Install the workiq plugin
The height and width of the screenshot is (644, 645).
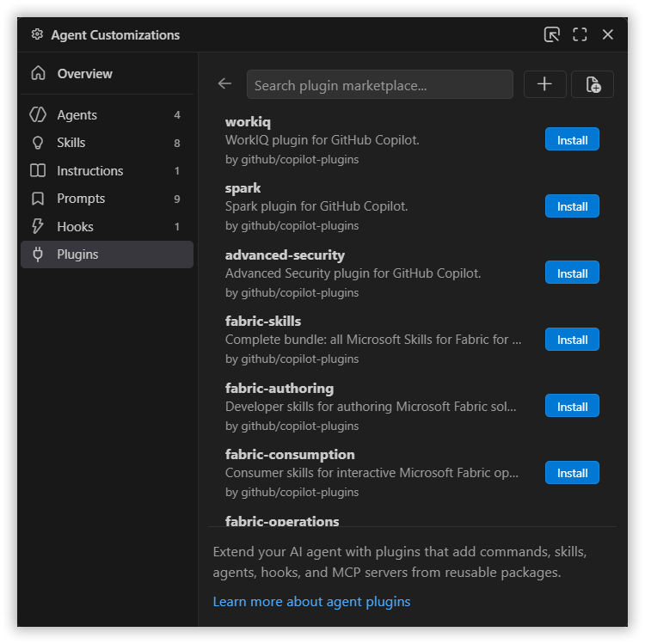572,139
